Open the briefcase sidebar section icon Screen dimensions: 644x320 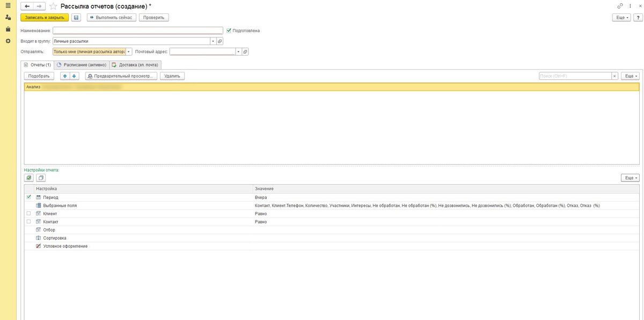tap(8, 29)
